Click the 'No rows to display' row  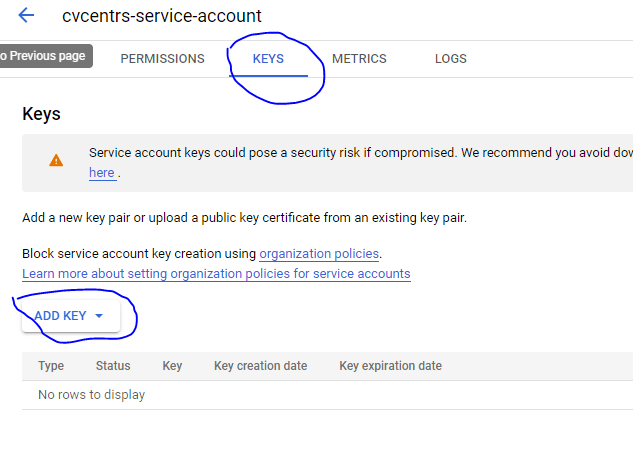pos(91,395)
